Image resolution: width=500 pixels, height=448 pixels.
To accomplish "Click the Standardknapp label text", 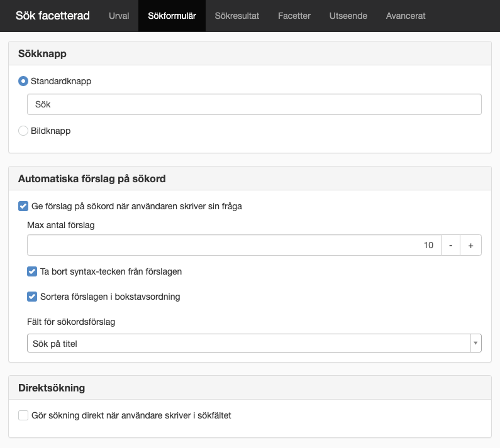I will 61,81.
